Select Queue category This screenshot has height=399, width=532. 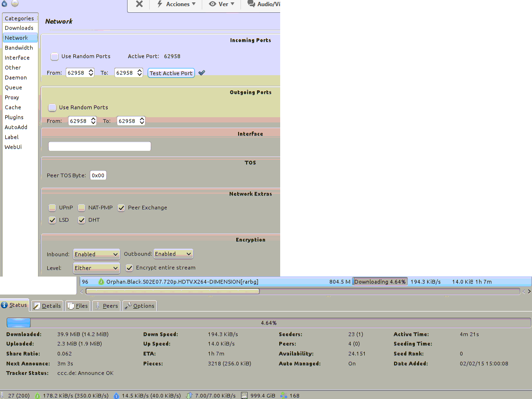(x=20, y=87)
